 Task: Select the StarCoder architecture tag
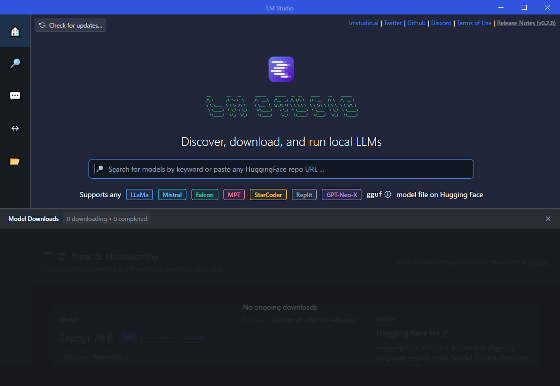[x=268, y=195]
